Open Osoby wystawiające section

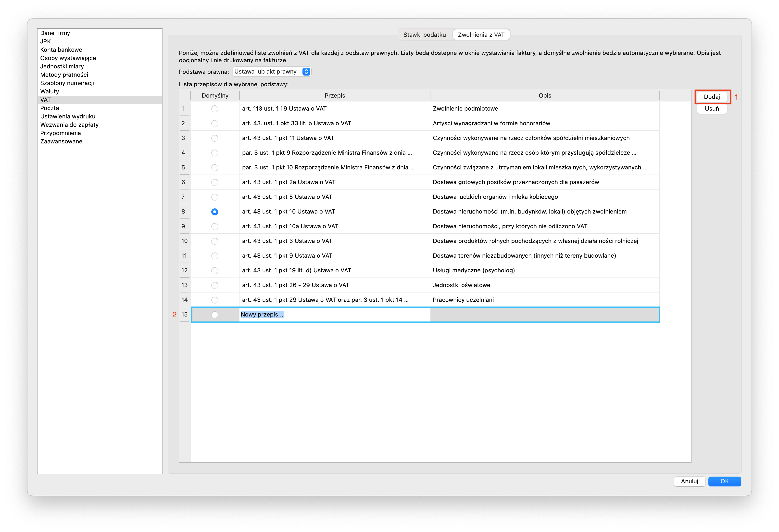tap(100, 58)
